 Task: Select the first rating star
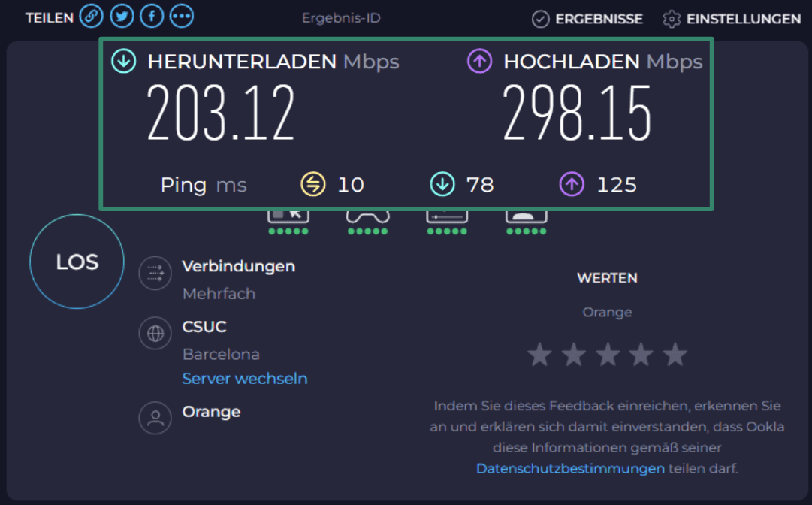tap(539, 354)
